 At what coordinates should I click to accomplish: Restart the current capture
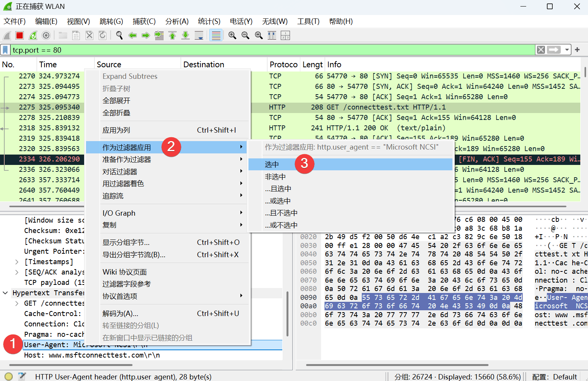point(33,35)
